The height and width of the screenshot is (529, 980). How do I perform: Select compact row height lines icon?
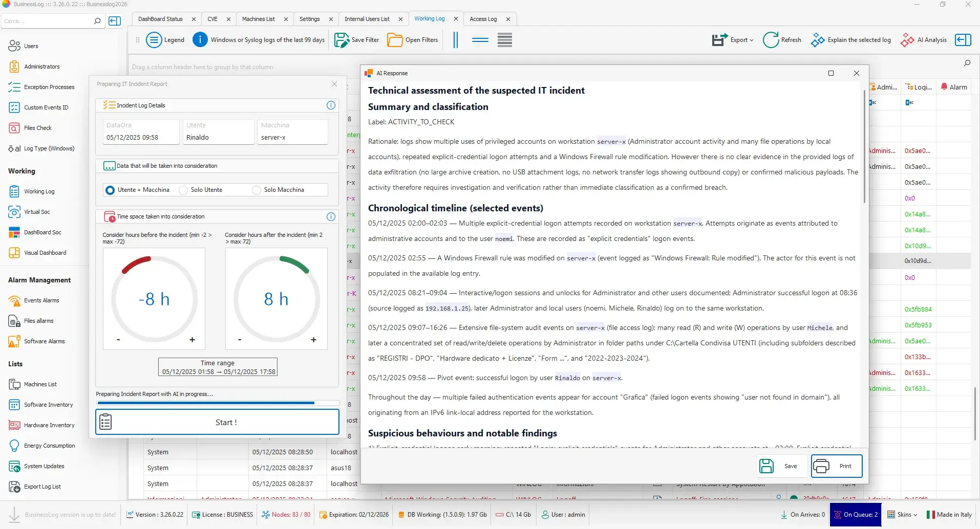(x=505, y=40)
